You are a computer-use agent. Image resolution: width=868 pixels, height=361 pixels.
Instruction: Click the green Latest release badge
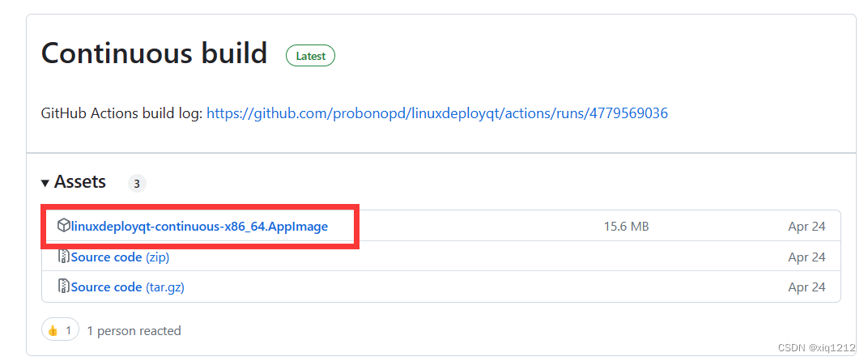(311, 55)
